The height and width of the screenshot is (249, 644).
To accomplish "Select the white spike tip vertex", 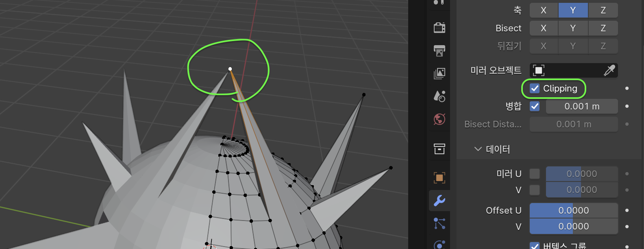I will [230, 69].
